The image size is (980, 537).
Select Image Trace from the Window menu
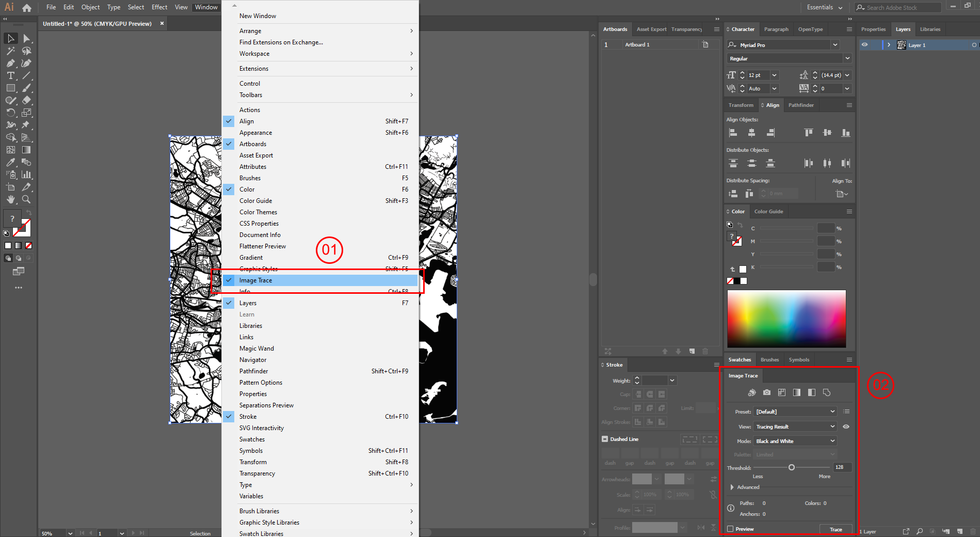(255, 280)
